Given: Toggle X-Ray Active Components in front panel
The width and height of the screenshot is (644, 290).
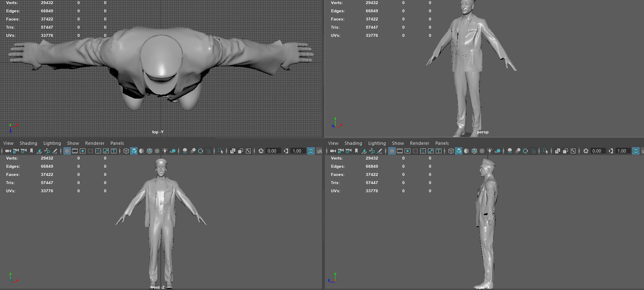Looking at the screenshot, I should (x=241, y=151).
